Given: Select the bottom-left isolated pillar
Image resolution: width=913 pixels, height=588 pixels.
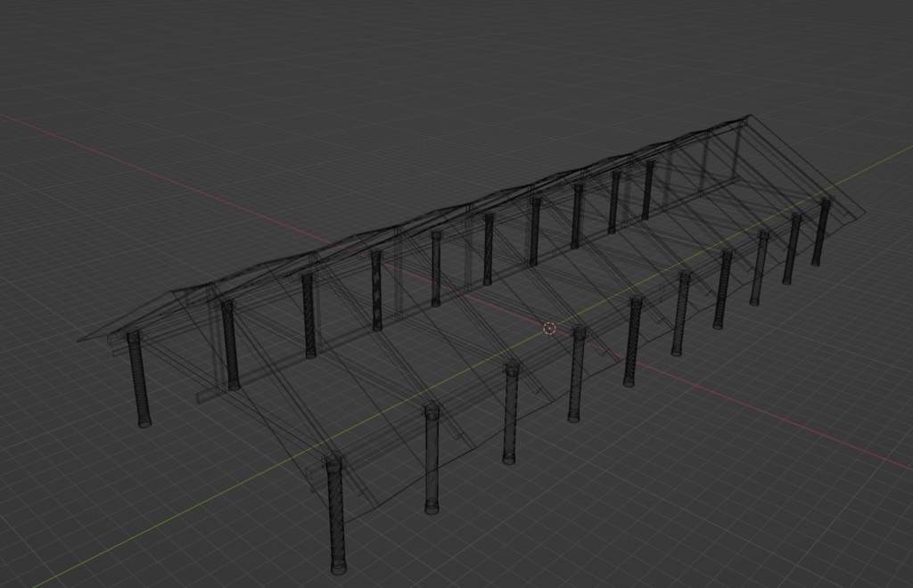Looking at the screenshot, I should (x=339, y=517).
